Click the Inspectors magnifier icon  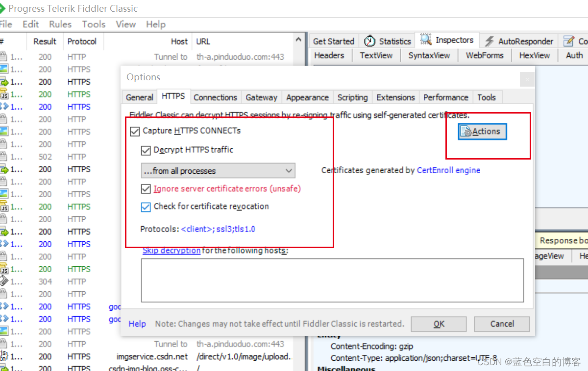pyautogui.click(x=426, y=40)
